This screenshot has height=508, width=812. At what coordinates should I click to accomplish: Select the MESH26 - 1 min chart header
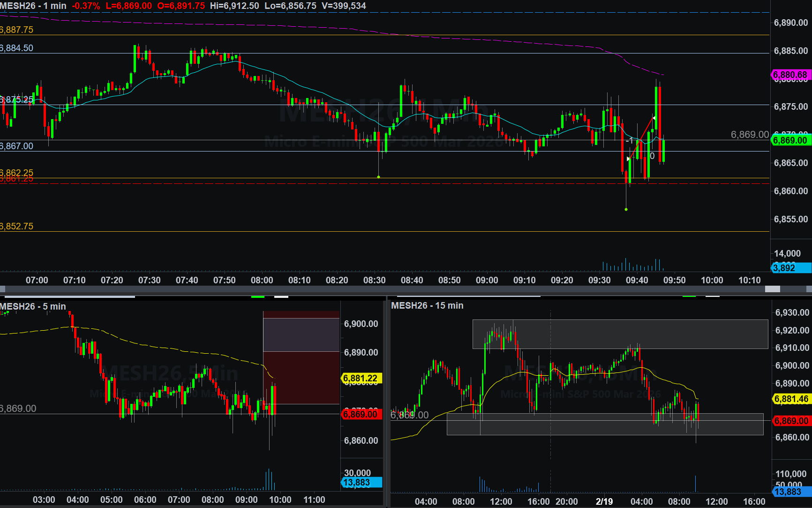pyautogui.click(x=33, y=6)
